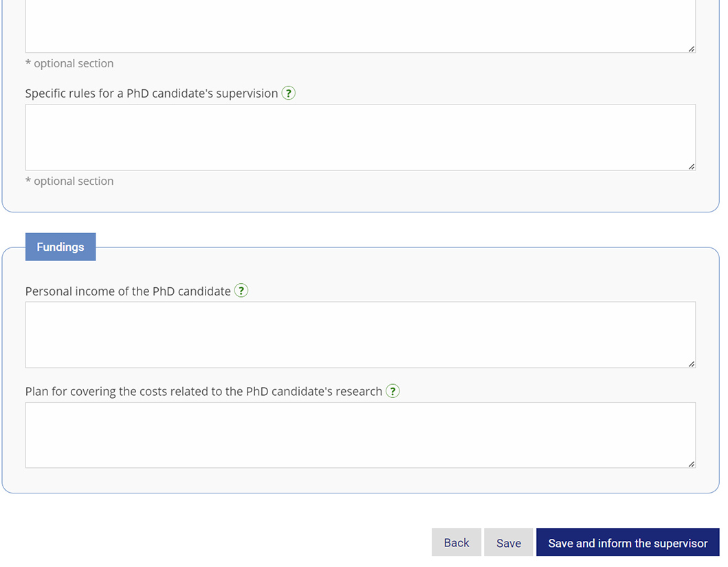
Task: Click the Back button
Action: (456, 542)
